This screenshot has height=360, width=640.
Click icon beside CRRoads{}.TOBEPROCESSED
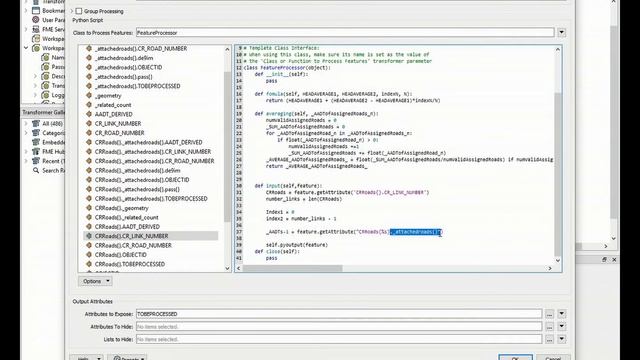(89, 264)
